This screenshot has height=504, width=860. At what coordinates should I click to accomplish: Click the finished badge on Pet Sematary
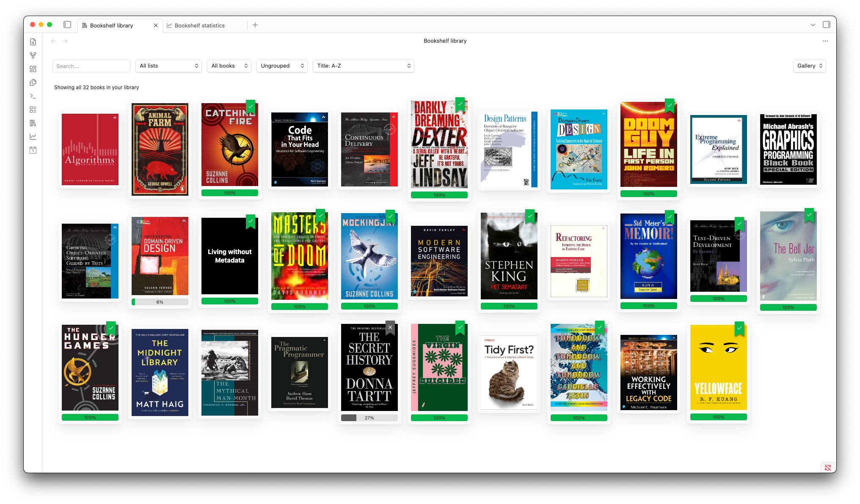tap(530, 216)
